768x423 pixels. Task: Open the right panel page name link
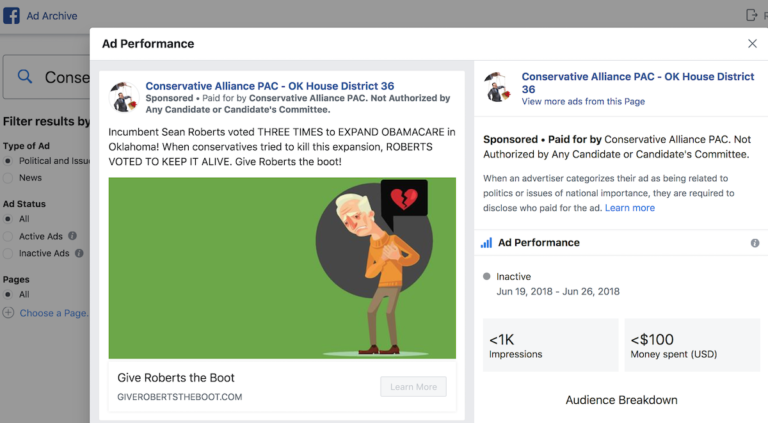[638, 83]
